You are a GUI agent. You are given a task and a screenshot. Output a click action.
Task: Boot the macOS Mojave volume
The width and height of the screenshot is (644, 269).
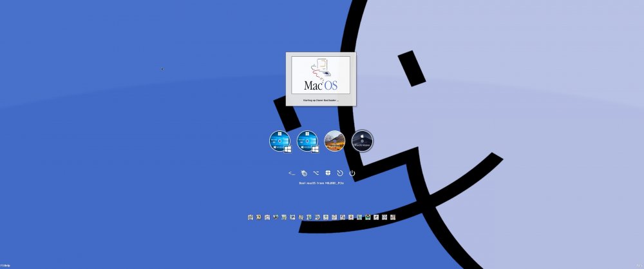pos(362,141)
